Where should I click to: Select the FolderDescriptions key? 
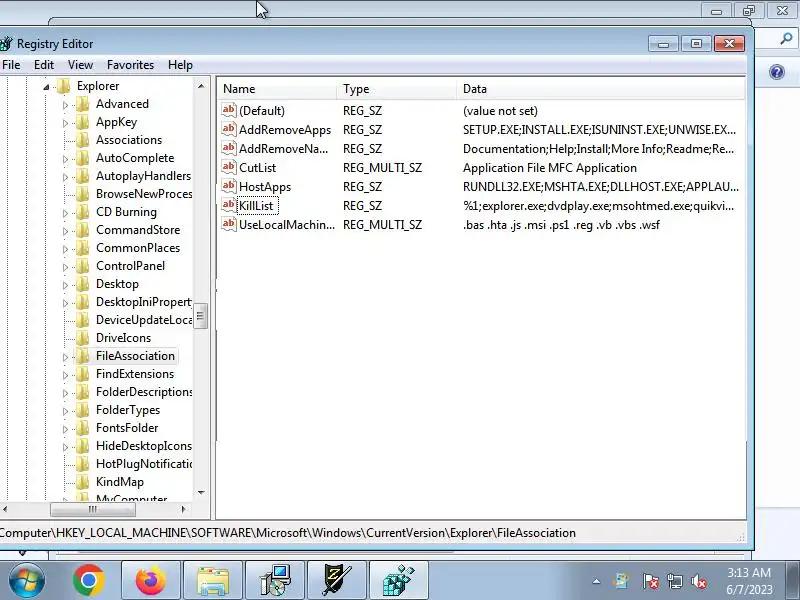144,392
